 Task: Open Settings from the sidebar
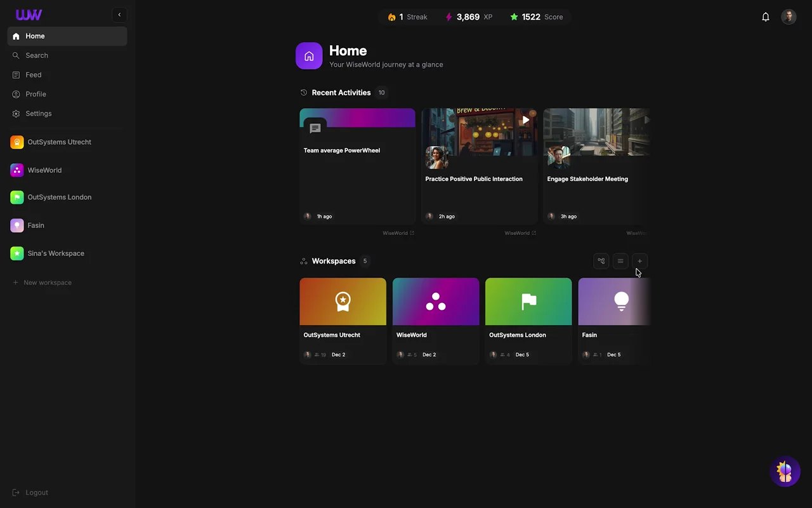pos(39,113)
